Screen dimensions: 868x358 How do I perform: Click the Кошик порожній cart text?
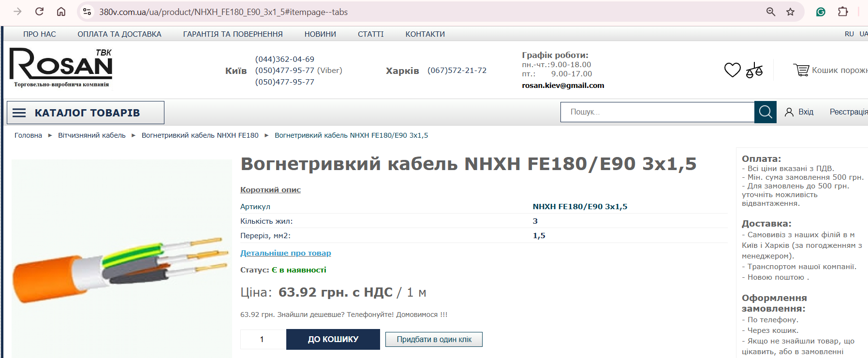[x=839, y=70]
